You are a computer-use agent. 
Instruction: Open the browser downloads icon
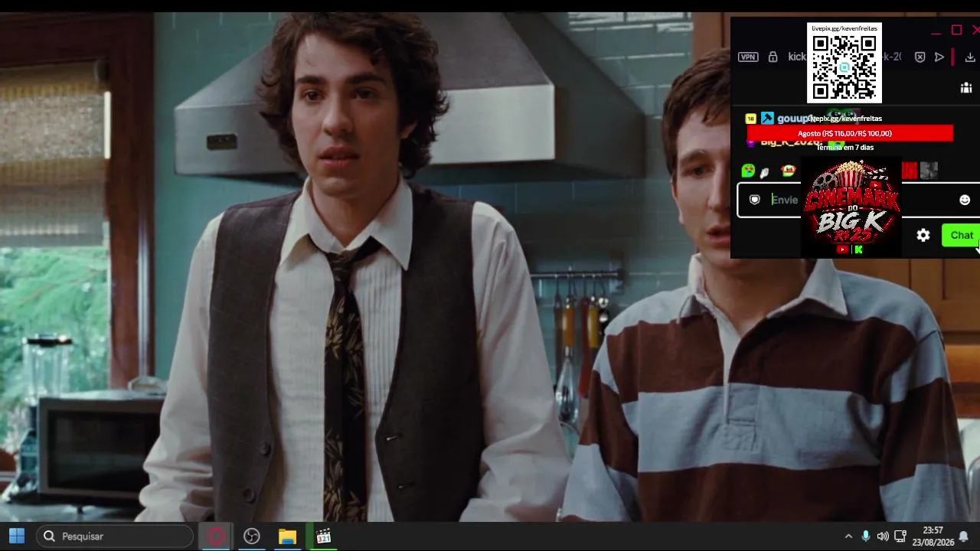tap(970, 57)
